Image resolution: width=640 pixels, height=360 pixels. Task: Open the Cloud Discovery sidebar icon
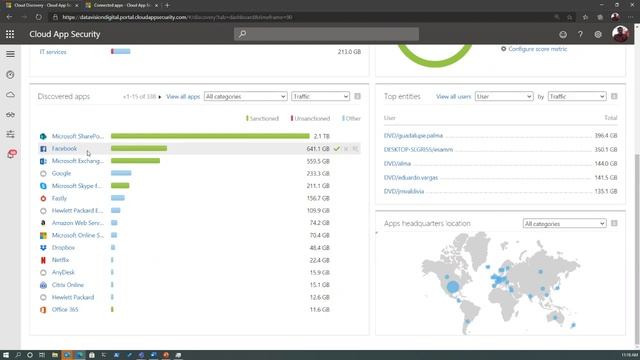10,95
